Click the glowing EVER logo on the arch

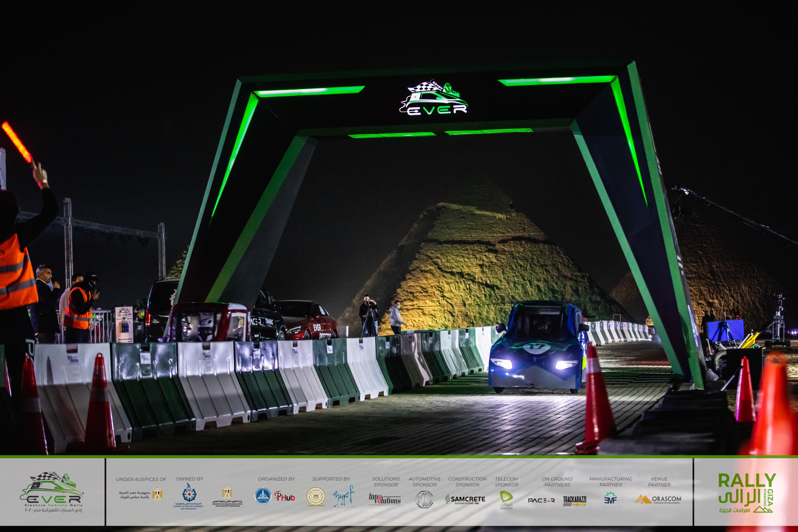point(434,98)
